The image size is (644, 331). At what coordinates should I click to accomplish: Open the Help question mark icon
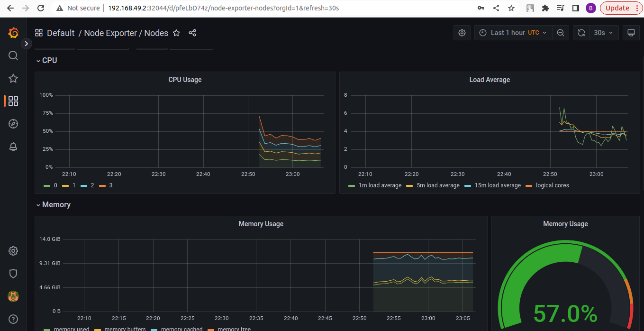click(x=13, y=319)
